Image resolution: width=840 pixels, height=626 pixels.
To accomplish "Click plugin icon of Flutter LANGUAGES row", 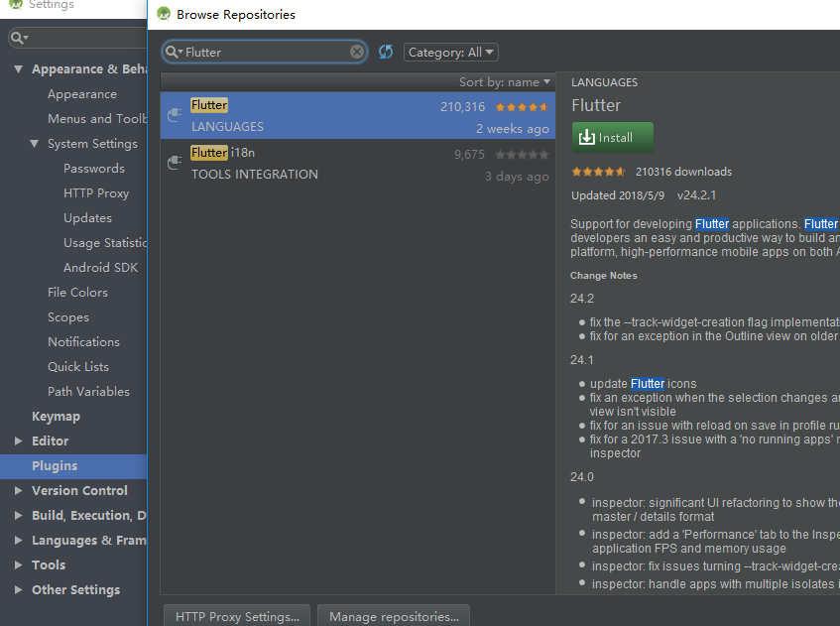I will click(175, 115).
